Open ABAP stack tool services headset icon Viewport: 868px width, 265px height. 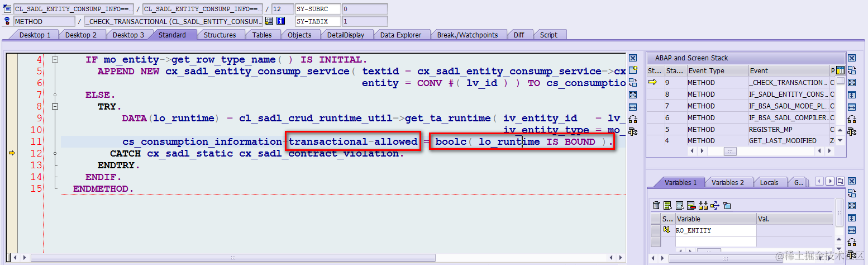click(852, 120)
